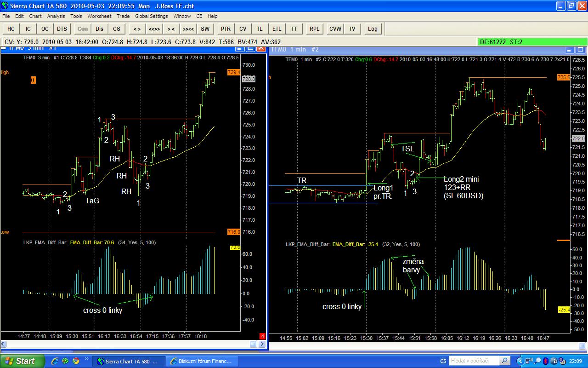Click the 'TaG' annotation on the 3 min chart

pyautogui.click(x=92, y=201)
